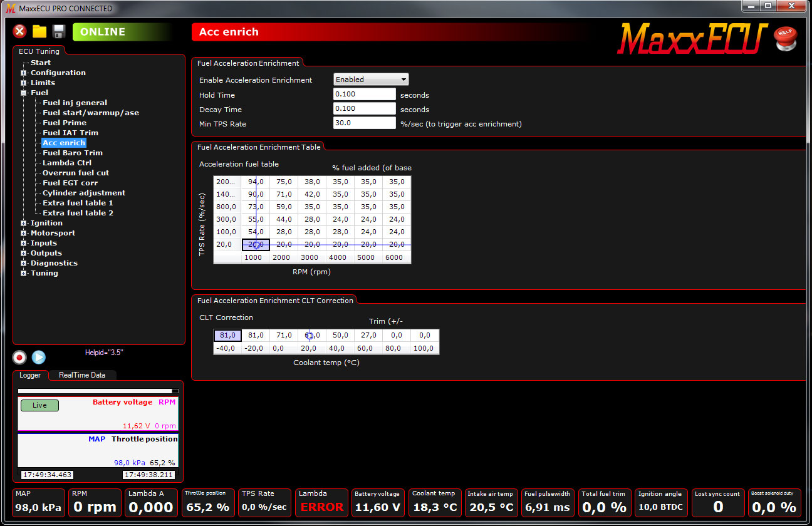Select Acc enrich tree item
This screenshot has height=526, width=812.
[x=64, y=143]
